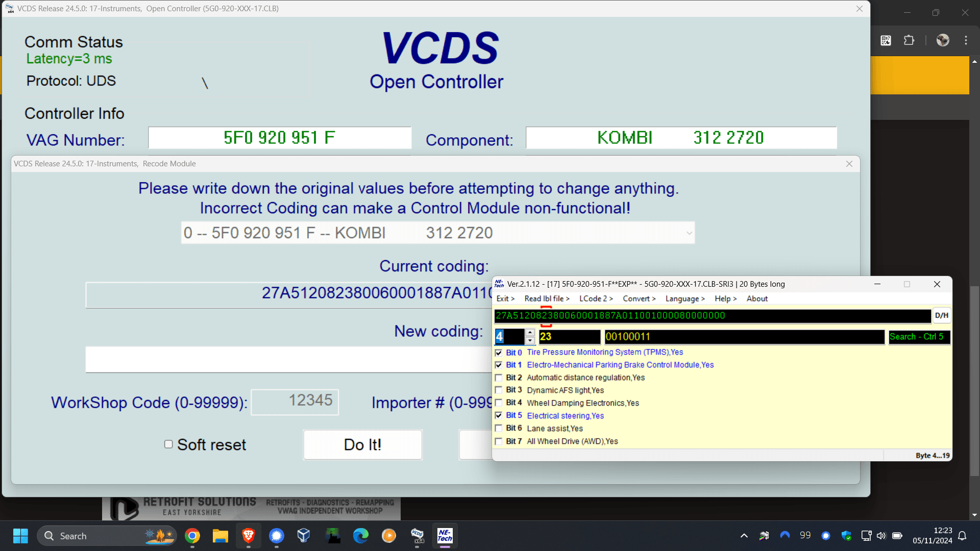The height and width of the screenshot is (551, 980).
Task: Tick the Soft reset checkbox
Action: pyautogui.click(x=168, y=444)
